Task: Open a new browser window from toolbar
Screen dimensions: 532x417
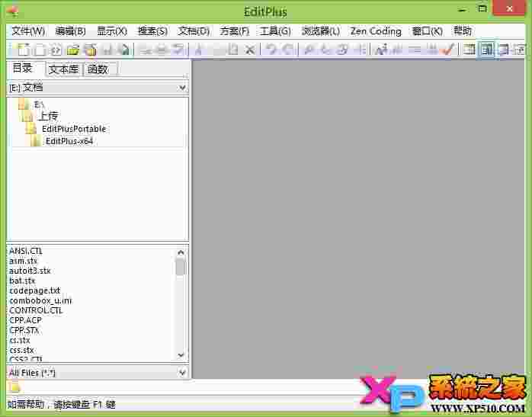Action: point(56,50)
